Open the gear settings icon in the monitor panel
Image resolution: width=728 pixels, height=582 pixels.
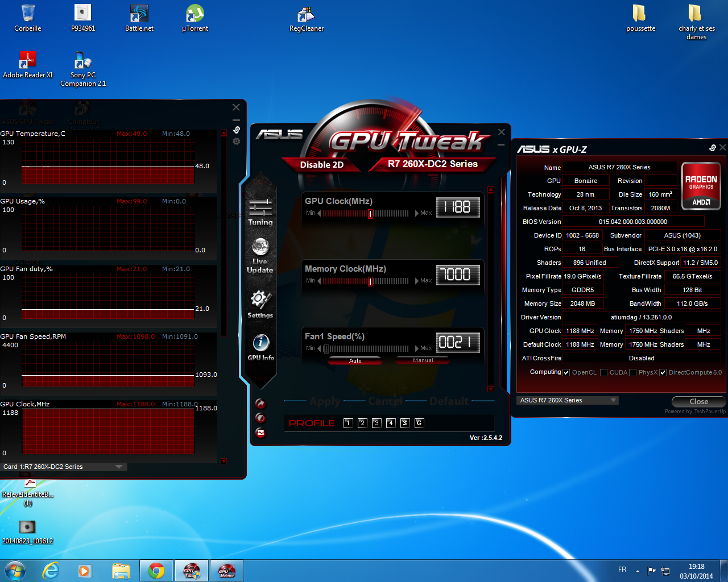[x=237, y=142]
